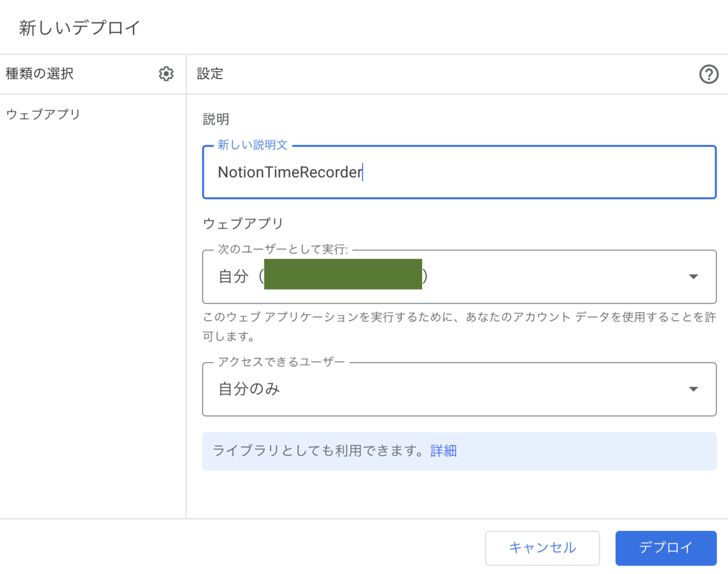This screenshot has width=728, height=574.
Task: Click the 自分 text in execute-as field
Action: click(x=234, y=277)
